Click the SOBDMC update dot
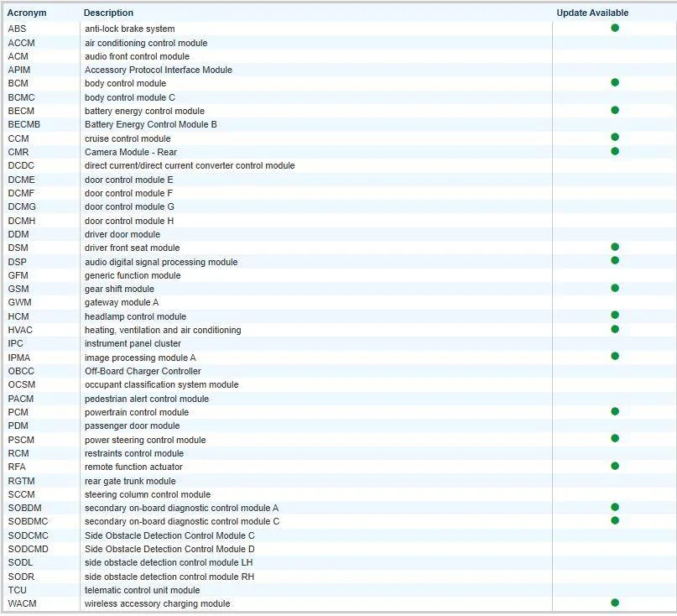This screenshot has height=616, width=677. point(615,520)
